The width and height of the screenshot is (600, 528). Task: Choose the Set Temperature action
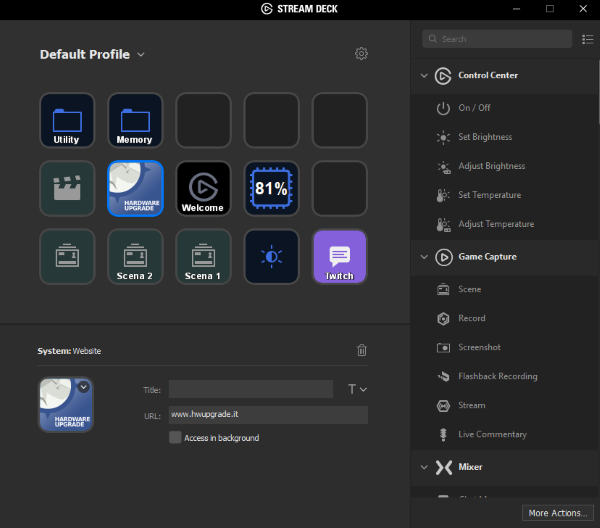[x=505, y=195]
